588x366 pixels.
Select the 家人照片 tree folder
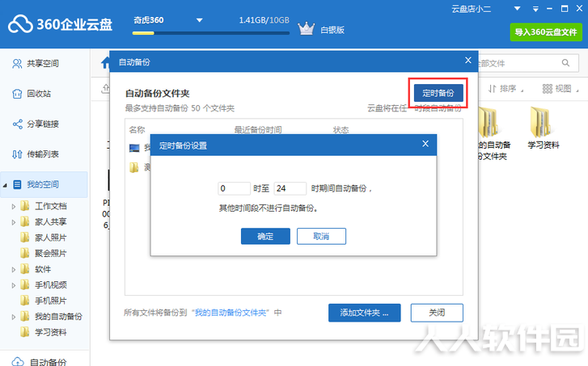44,238
